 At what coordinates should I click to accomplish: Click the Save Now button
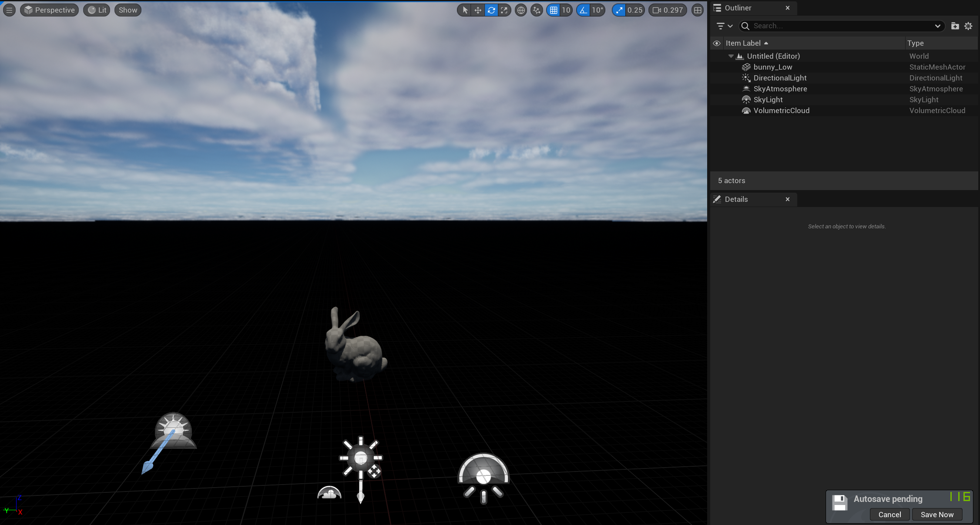pyautogui.click(x=937, y=515)
